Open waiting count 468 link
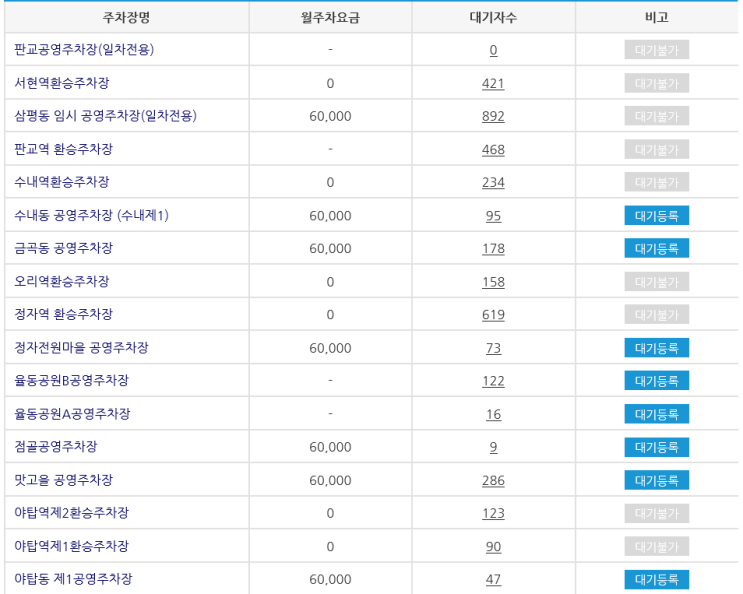 click(x=493, y=149)
